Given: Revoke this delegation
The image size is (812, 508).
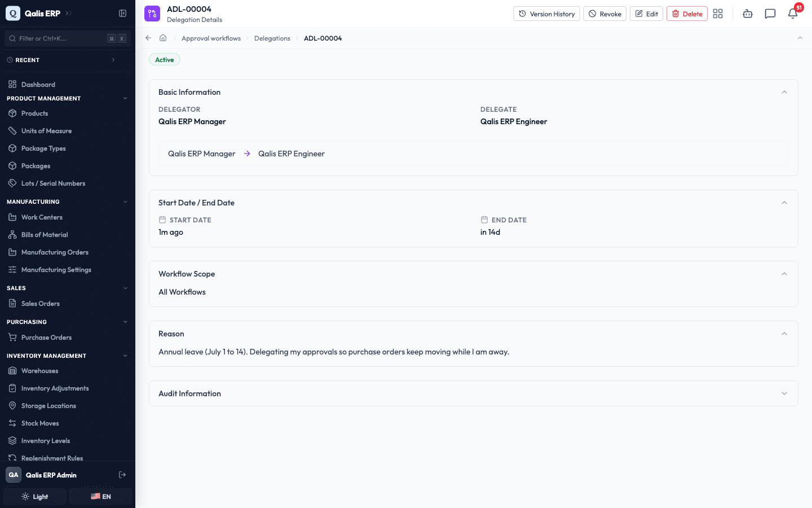Looking at the screenshot, I should coord(604,14).
